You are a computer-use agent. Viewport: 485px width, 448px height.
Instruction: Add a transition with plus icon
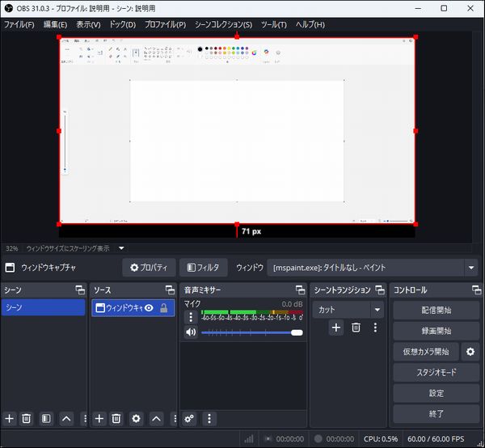(x=336, y=328)
